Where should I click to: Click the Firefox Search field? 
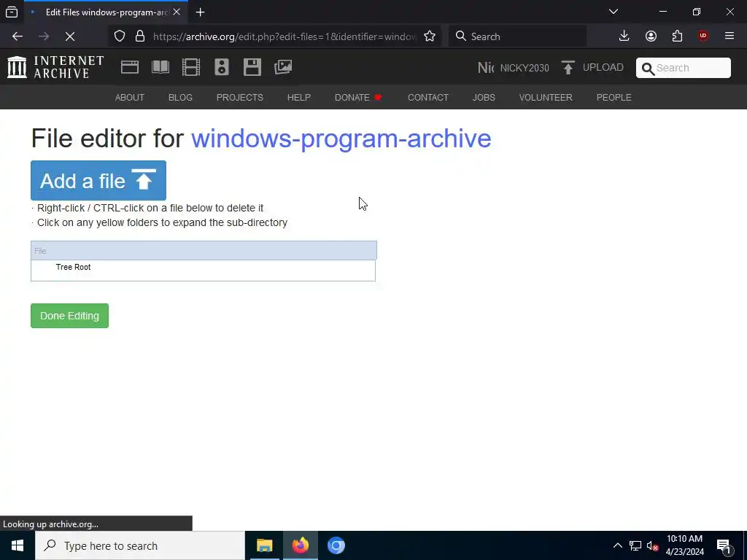tap(517, 36)
